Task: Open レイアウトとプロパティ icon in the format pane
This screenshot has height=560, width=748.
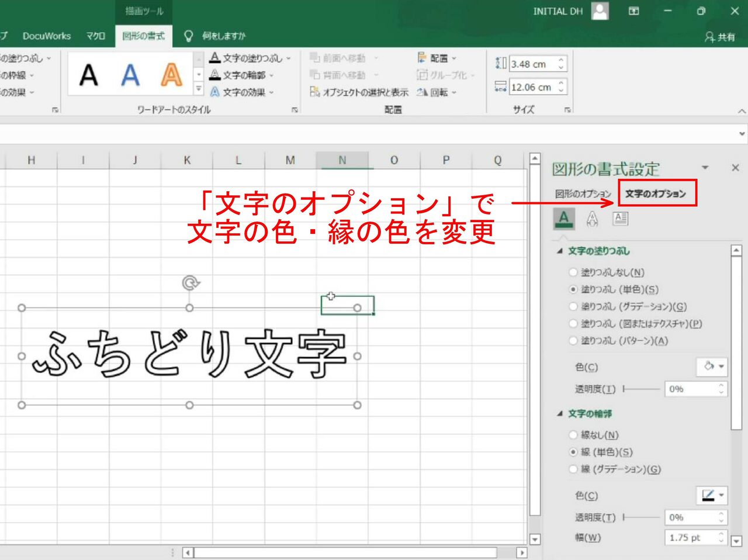Action: click(x=621, y=219)
